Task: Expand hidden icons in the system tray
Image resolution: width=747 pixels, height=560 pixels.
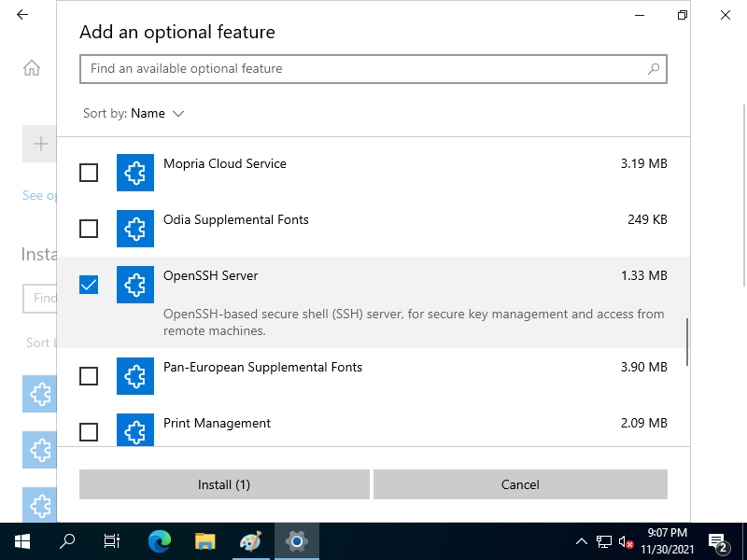Action: point(581,541)
